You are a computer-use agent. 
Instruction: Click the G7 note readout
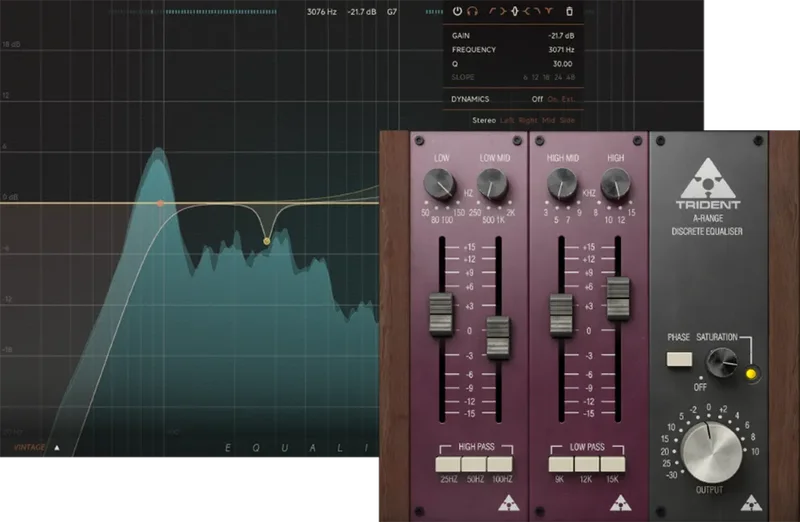pyautogui.click(x=392, y=12)
